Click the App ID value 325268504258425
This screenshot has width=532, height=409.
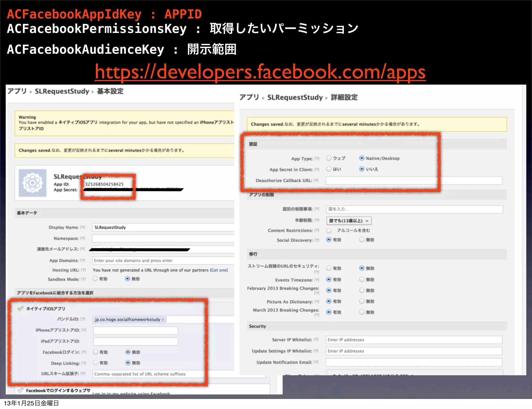(104, 184)
